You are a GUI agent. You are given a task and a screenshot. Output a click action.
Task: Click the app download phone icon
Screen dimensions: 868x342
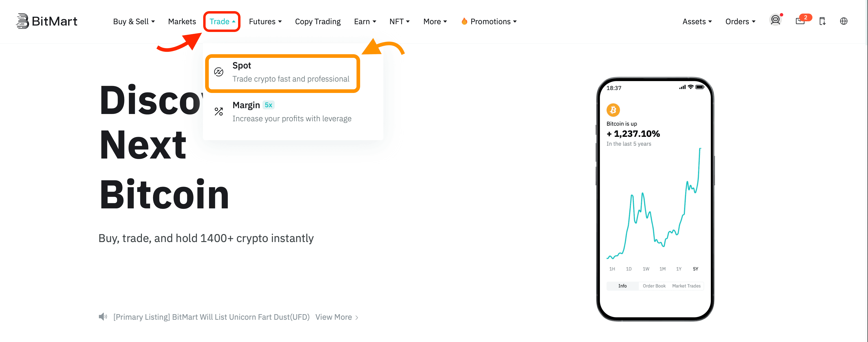(x=822, y=21)
